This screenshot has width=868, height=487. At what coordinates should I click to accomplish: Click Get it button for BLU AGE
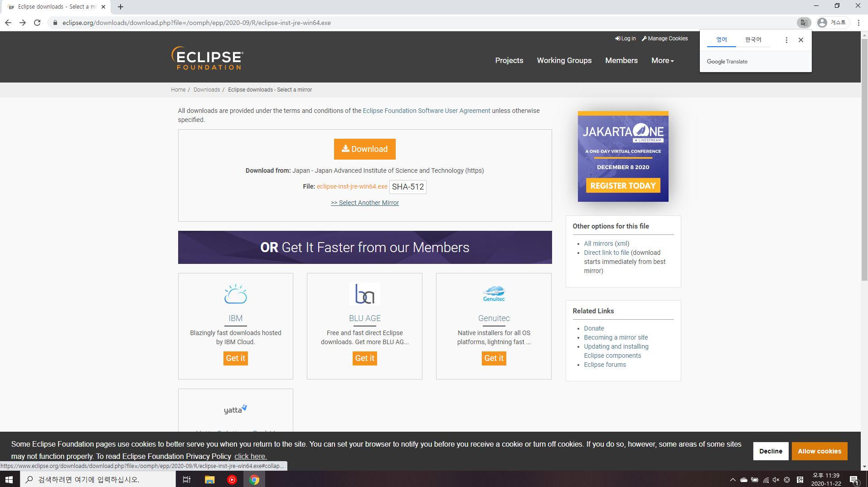point(365,358)
